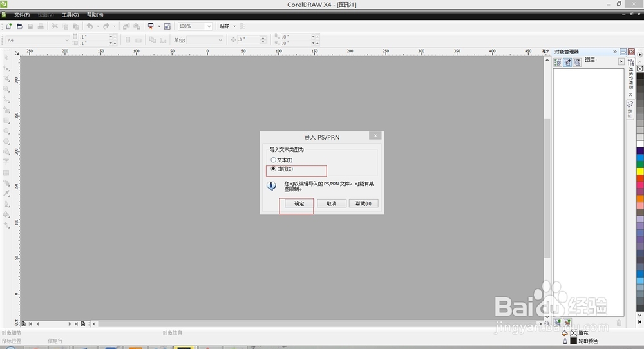The image size is (644, 349).
Task: Select the Text 字 tool
Action: [x=6, y=162]
